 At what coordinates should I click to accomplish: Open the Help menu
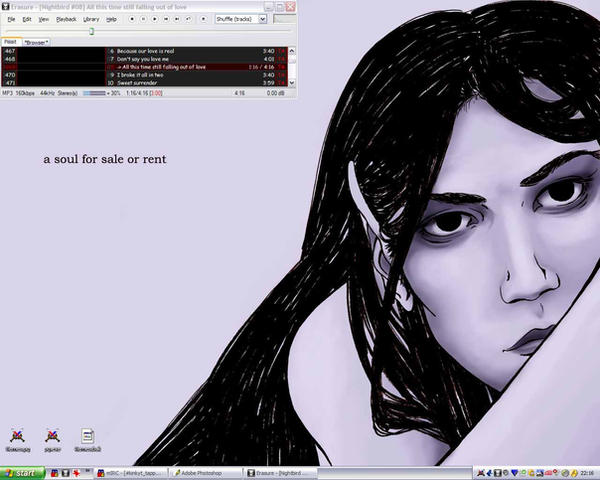tap(111, 19)
